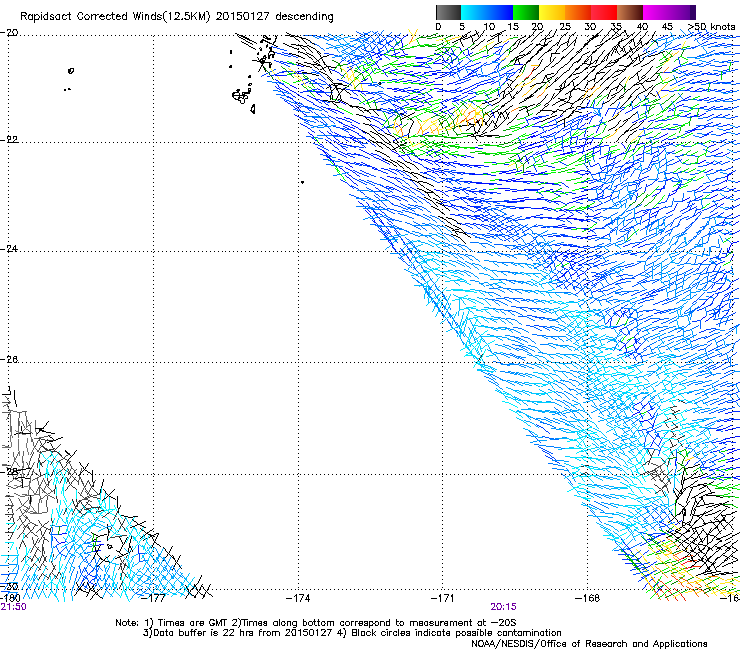Click the purple 20:15 time stamp
This screenshot has height=650, width=740.
(503, 607)
